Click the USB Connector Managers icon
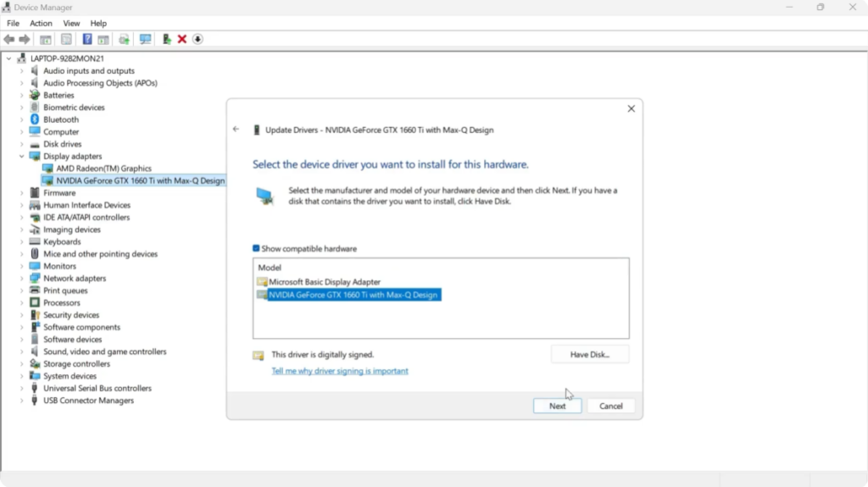 coord(34,400)
